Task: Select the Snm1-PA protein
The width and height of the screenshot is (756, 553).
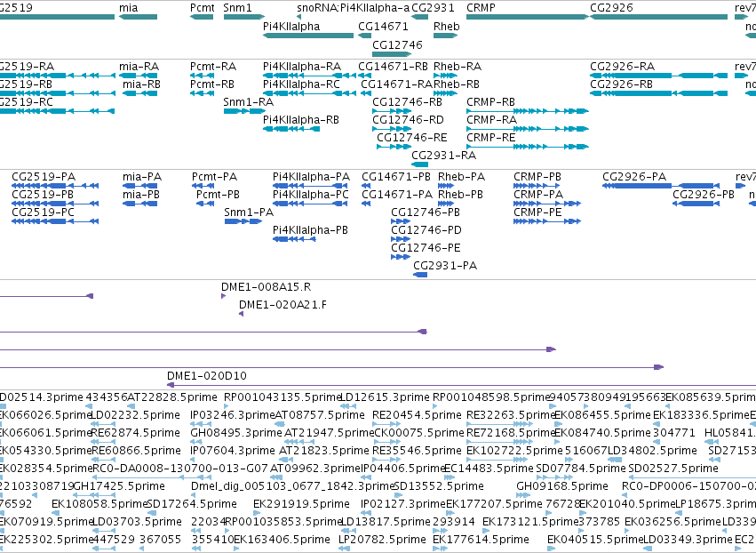Action: coord(243,221)
